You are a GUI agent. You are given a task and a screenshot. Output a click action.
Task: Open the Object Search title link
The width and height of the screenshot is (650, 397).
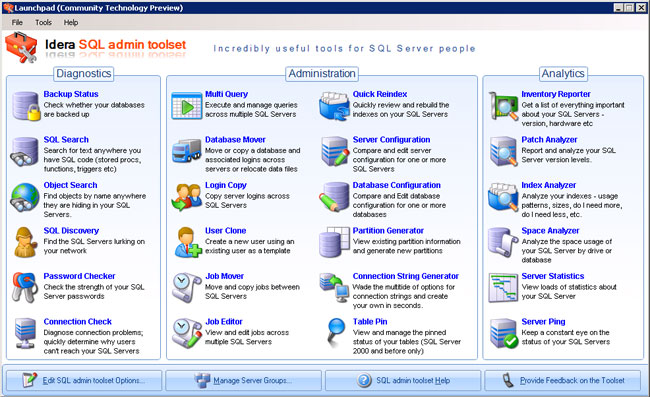pos(70,185)
